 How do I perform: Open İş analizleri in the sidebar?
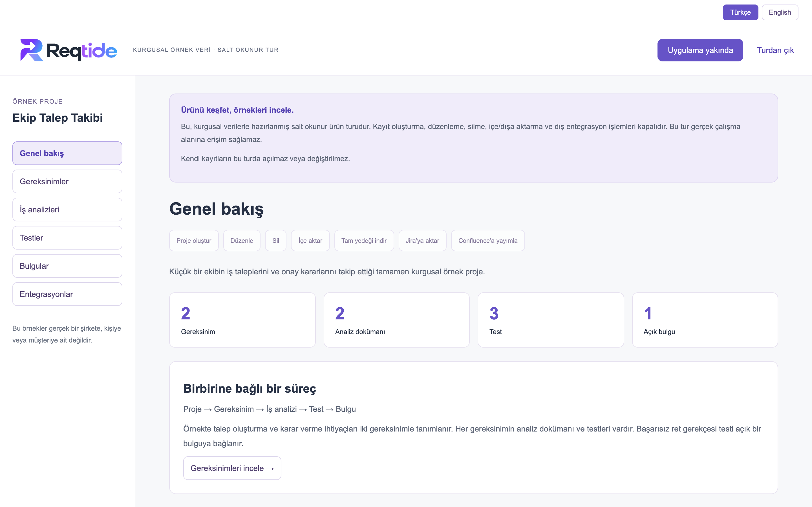coord(67,210)
